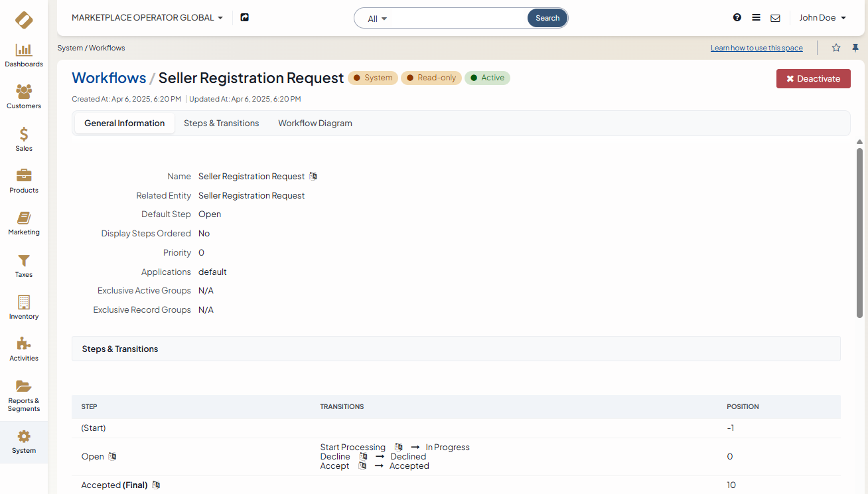Switch to the Steps & Transitions tab
Image resolution: width=868 pixels, height=494 pixels.
click(222, 123)
